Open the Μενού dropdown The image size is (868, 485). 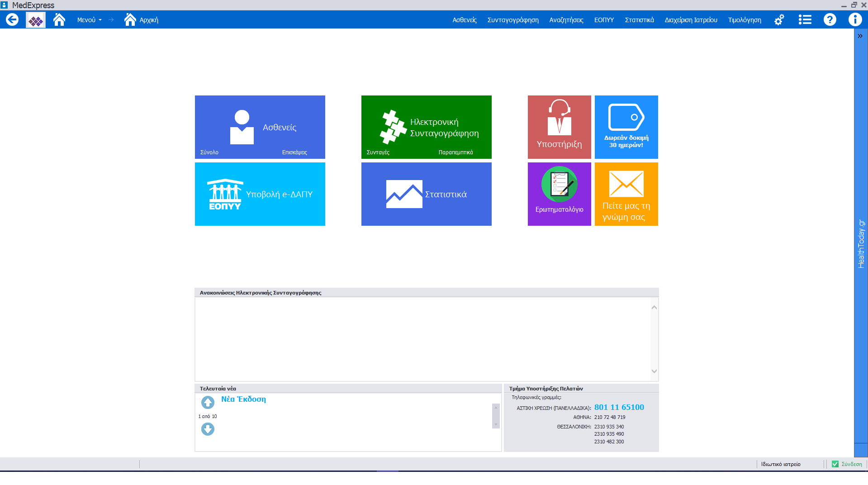(x=89, y=20)
